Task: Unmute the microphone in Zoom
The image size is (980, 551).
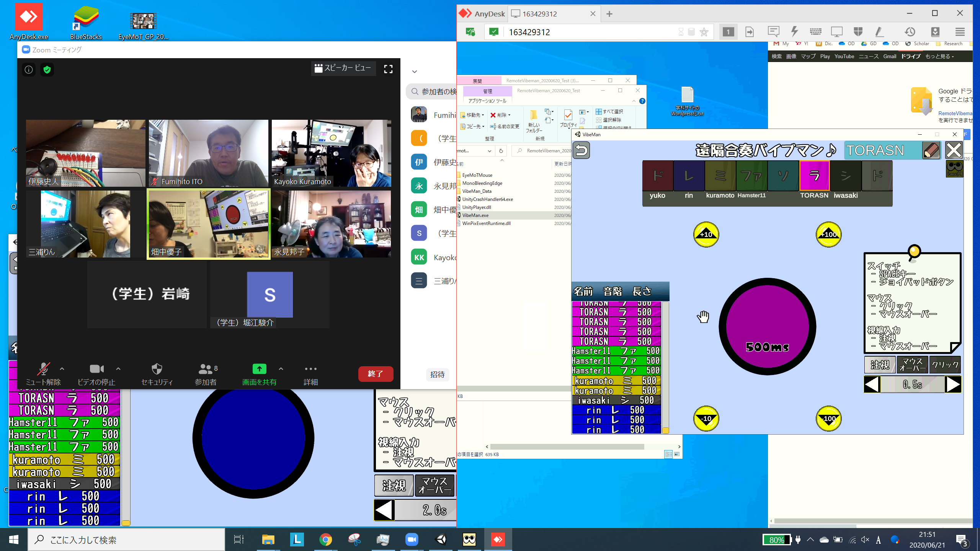Action: pos(43,374)
